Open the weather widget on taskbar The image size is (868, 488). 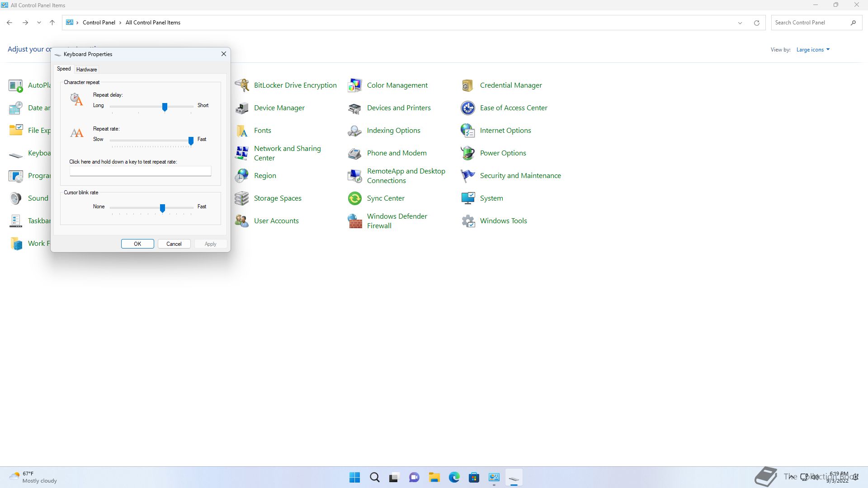pyautogui.click(x=33, y=477)
